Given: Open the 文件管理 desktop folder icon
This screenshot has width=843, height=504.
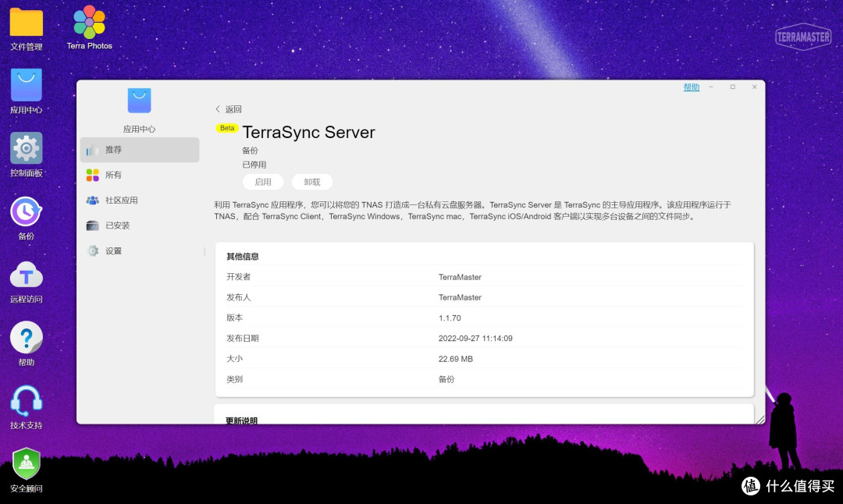Looking at the screenshot, I should [26, 23].
